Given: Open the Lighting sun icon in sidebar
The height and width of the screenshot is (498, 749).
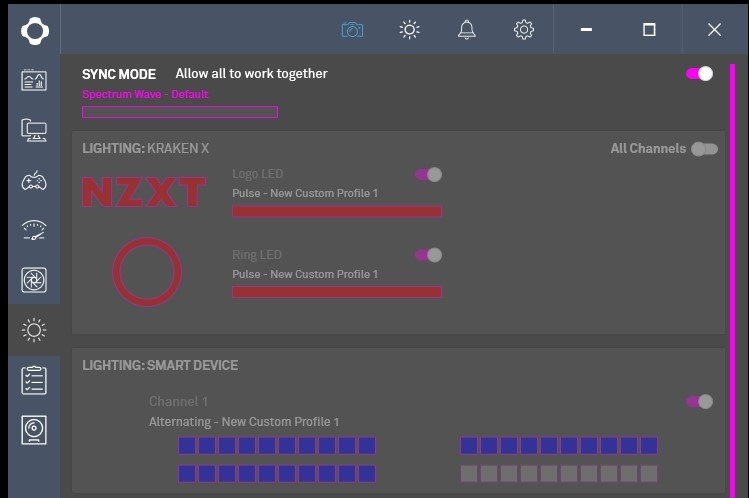Looking at the screenshot, I should (x=34, y=329).
